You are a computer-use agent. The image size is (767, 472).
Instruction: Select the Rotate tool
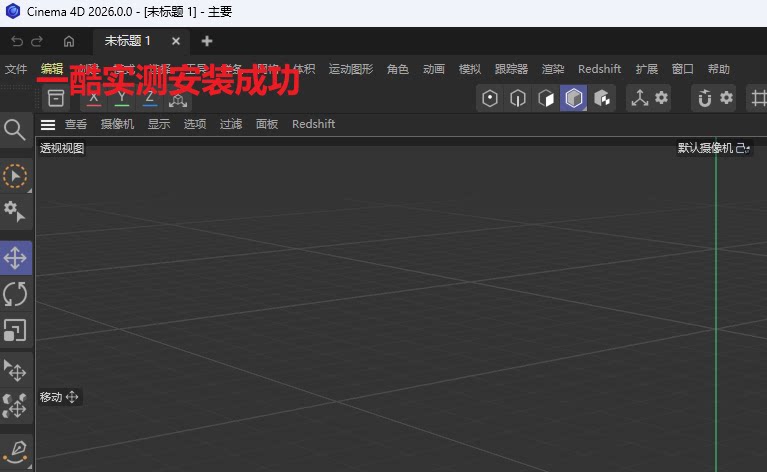click(x=15, y=294)
